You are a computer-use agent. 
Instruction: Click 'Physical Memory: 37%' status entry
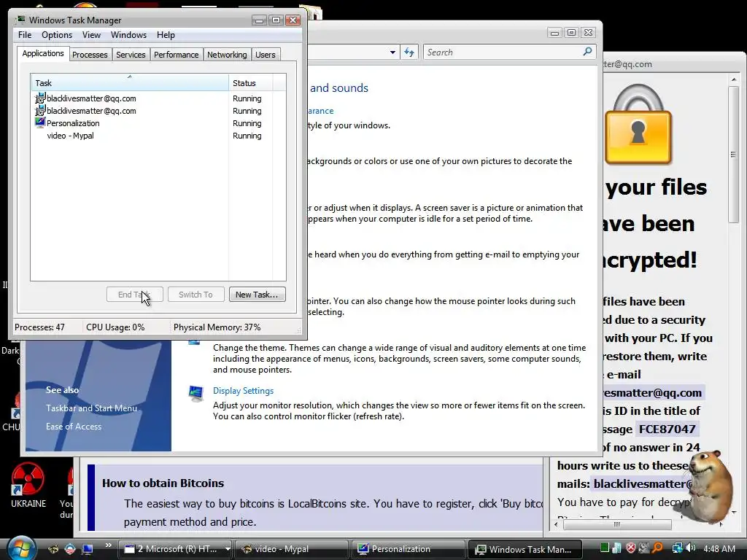217,327
